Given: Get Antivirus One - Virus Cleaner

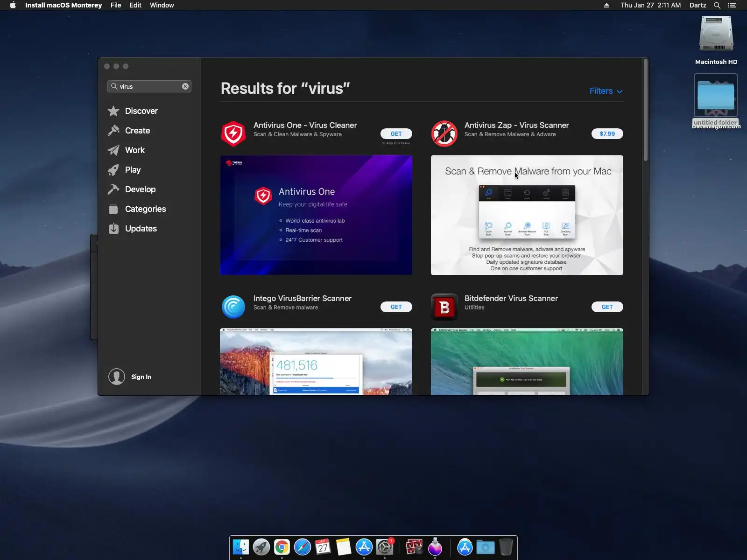Looking at the screenshot, I should (x=396, y=133).
